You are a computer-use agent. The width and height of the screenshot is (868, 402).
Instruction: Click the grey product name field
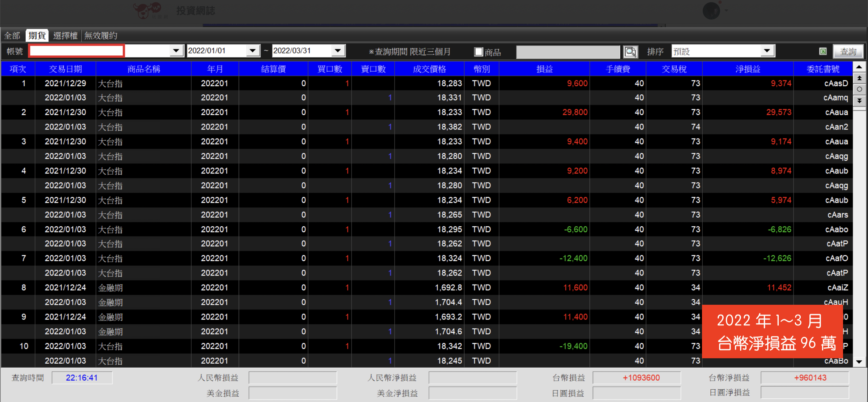point(567,52)
